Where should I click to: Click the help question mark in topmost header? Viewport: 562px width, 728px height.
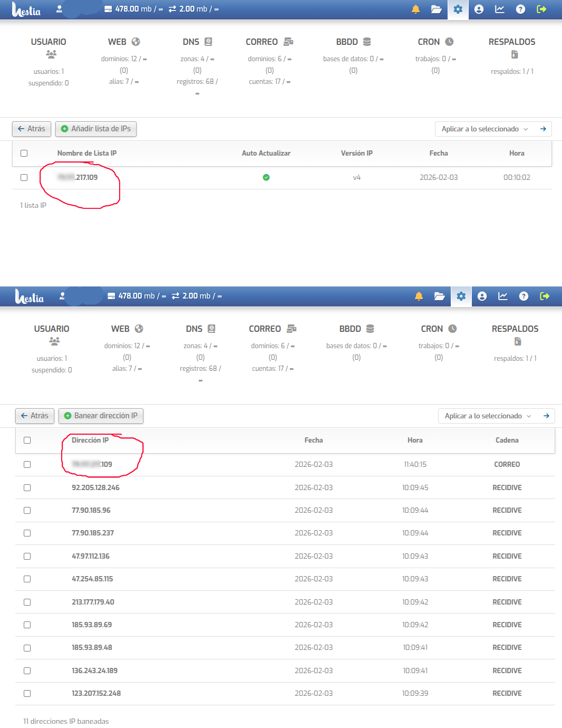pyautogui.click(x=520, y=9)
